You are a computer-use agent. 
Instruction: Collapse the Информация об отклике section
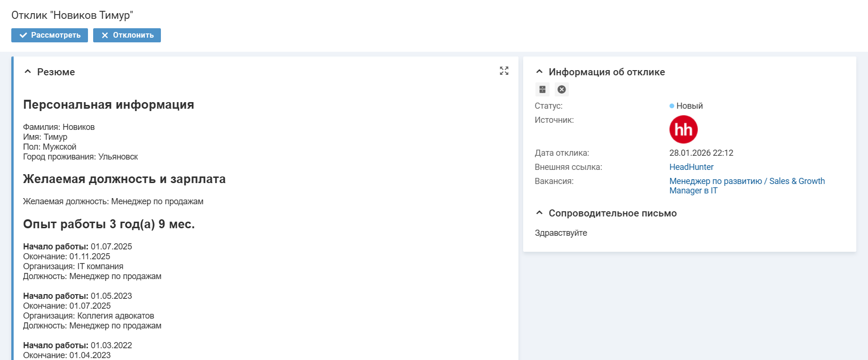click(539, 72)
